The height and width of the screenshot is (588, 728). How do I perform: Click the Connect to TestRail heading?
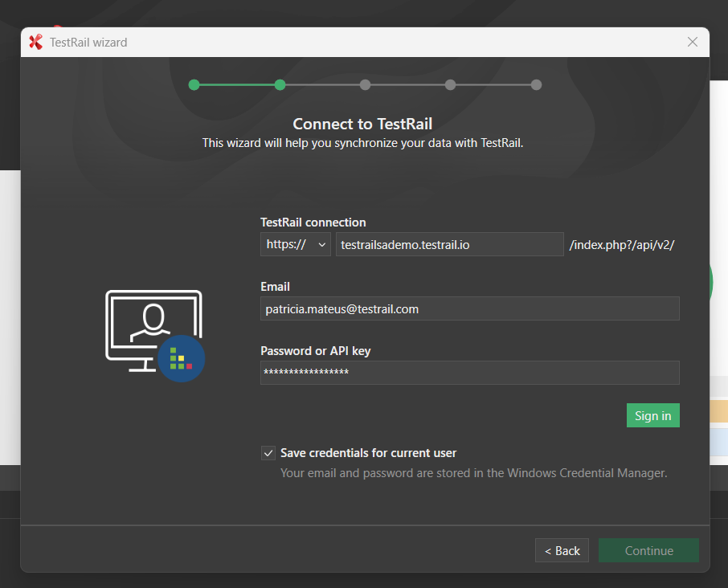pyautogui.click(x=362, y=124)
